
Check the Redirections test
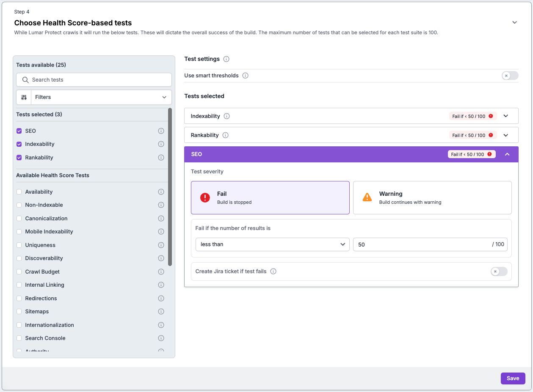pos(19,299)
